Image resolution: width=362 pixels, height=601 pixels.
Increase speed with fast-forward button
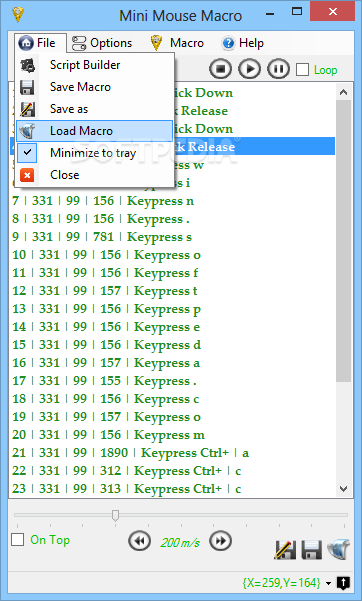(220, 541)
